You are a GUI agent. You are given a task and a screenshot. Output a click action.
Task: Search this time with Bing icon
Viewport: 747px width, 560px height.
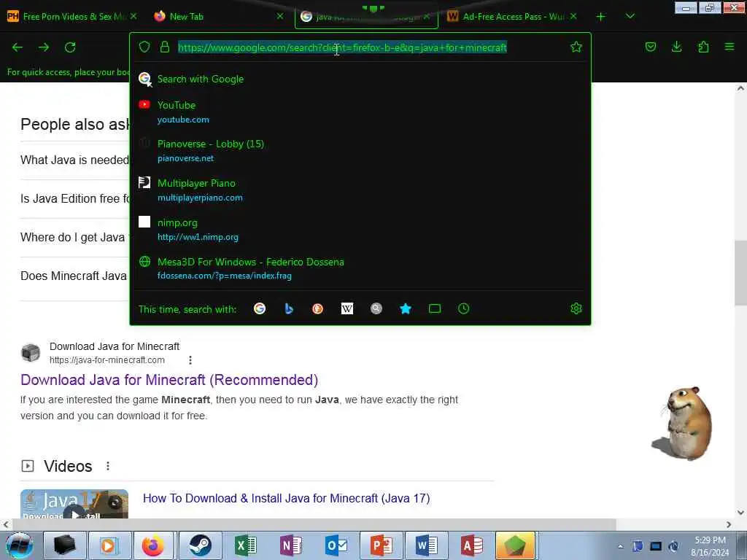point(289,308)
